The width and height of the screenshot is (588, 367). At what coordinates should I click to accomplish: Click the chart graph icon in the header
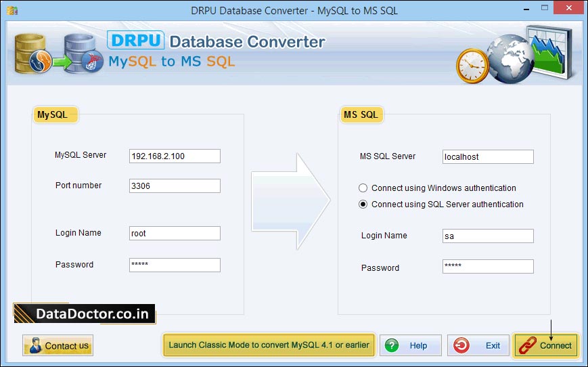coord(549,51)
